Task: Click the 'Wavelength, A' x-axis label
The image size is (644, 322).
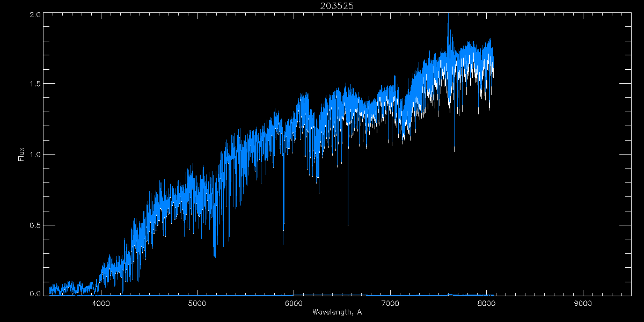Action: click(x=338, y=312)
